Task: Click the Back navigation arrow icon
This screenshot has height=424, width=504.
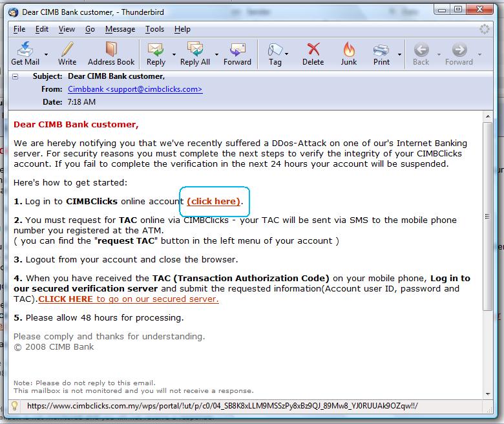Action: tap(421, 50)
